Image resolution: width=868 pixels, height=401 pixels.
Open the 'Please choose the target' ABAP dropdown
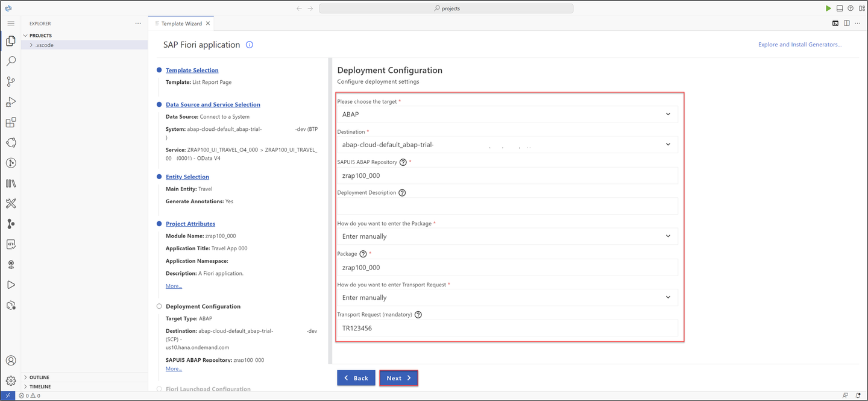(507, 114)
